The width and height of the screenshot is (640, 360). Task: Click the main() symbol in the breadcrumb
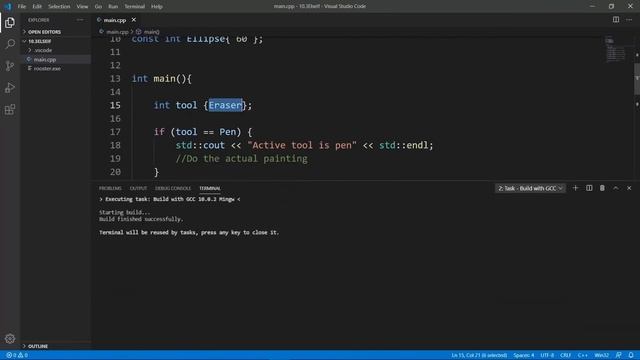[x=148, y=31]
